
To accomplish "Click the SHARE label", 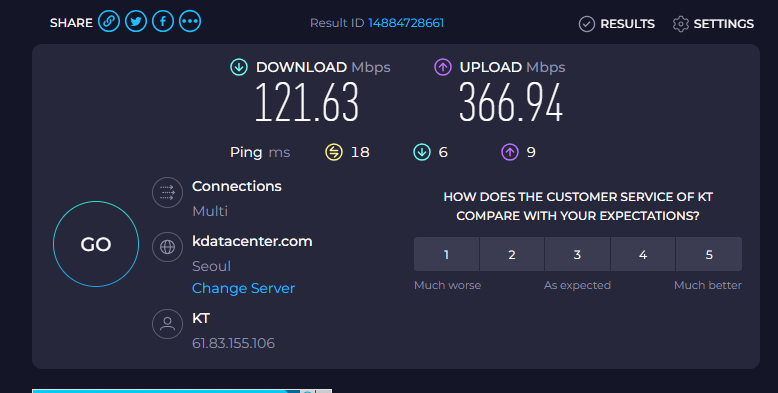I will pyautogui.click(x=71, y=23).
